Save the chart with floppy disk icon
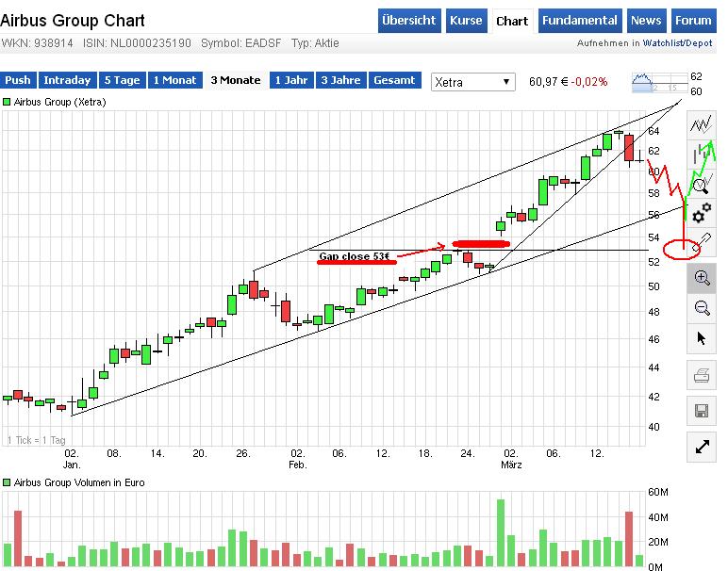Screen dimensions: 728x571 coord(702,411)
